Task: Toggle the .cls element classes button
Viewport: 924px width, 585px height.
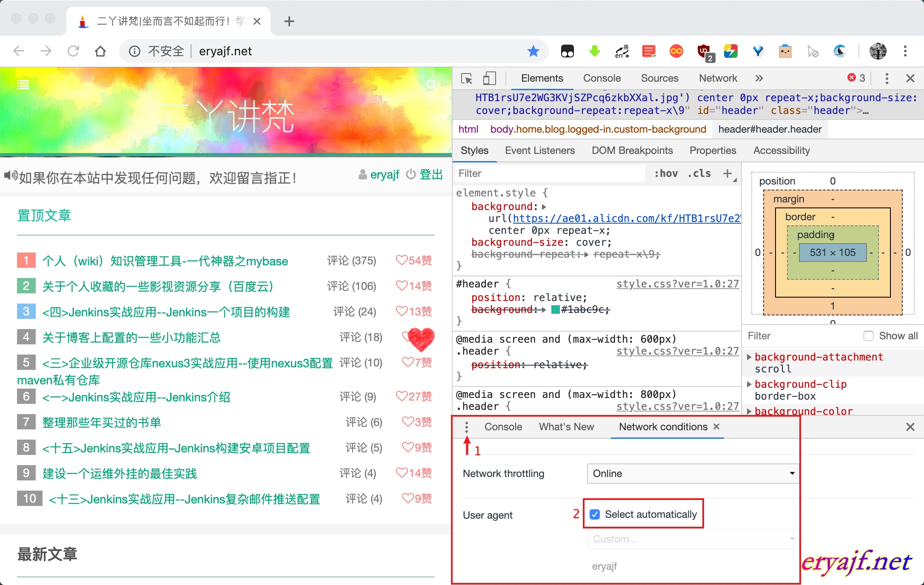Action: 699,173
